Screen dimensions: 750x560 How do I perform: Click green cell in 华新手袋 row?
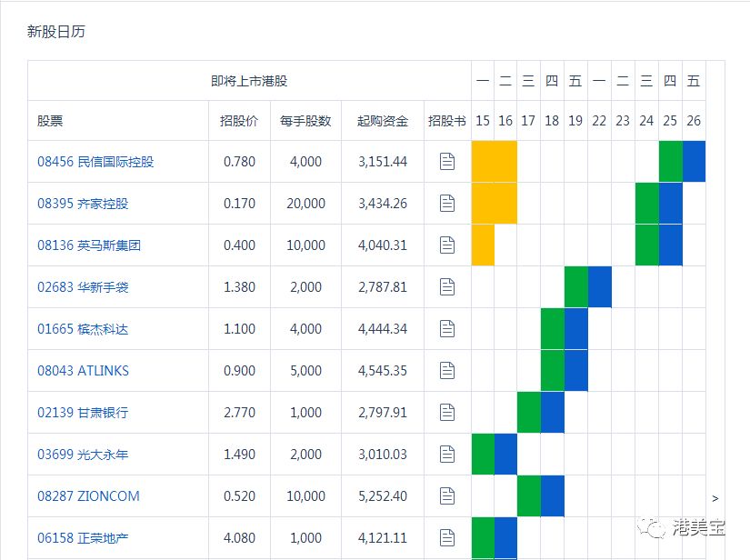pos(575,287)
